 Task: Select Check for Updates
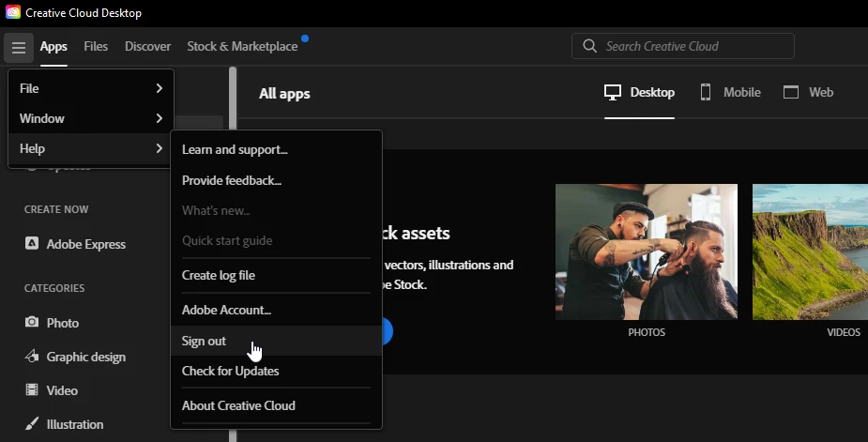[x=276, y=371]
